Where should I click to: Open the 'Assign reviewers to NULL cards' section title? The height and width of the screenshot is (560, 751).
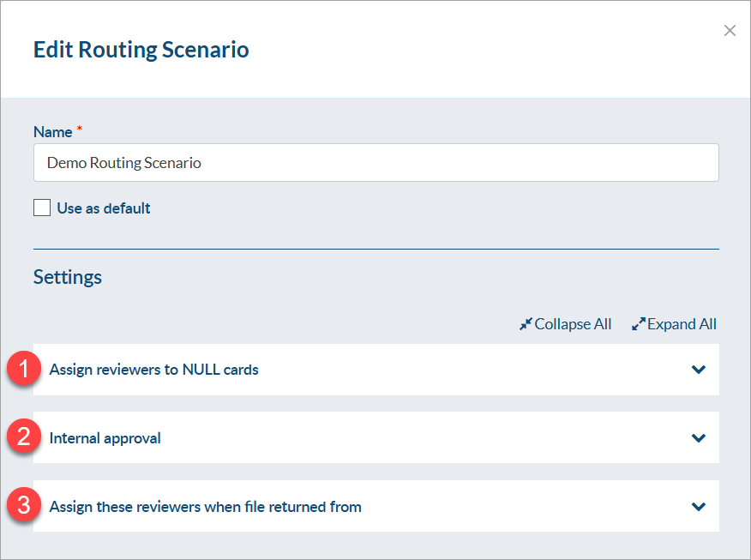tap(154, 370)
